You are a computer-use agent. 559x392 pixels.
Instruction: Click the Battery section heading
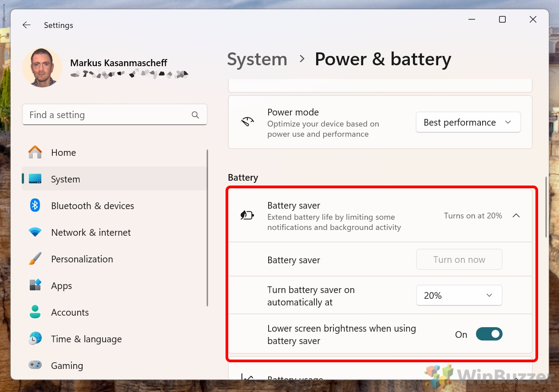(243, 178)
